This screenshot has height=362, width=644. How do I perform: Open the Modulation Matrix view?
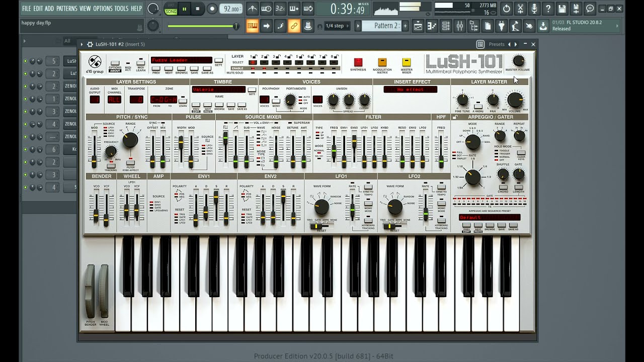tap(382, 62)
